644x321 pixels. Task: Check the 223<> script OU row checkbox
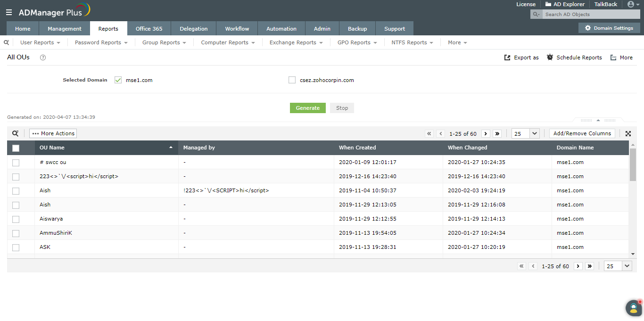tap(16, 177)
